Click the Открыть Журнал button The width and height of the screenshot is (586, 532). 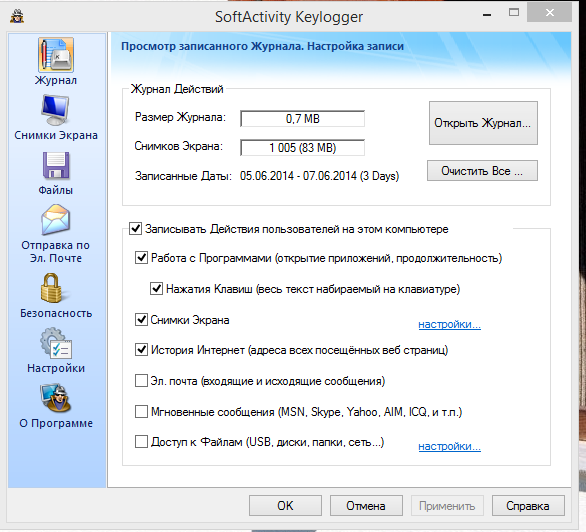click(483, 123)
